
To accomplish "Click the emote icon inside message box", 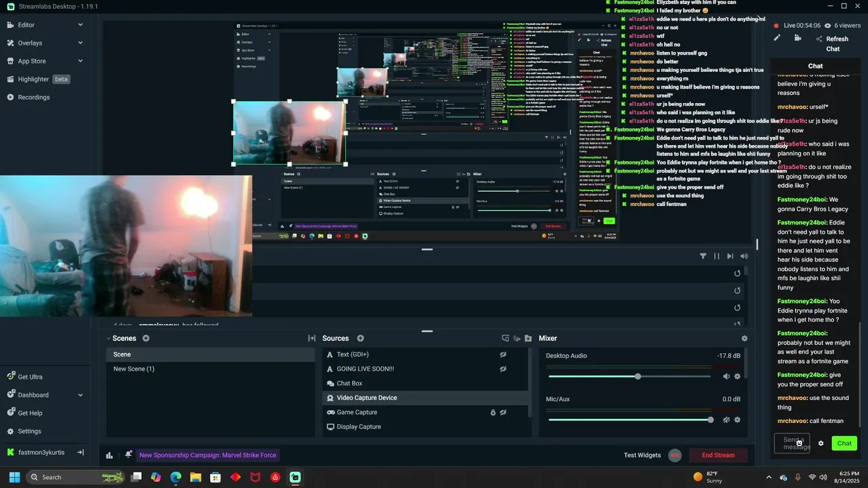I will (x=799, y=443).
